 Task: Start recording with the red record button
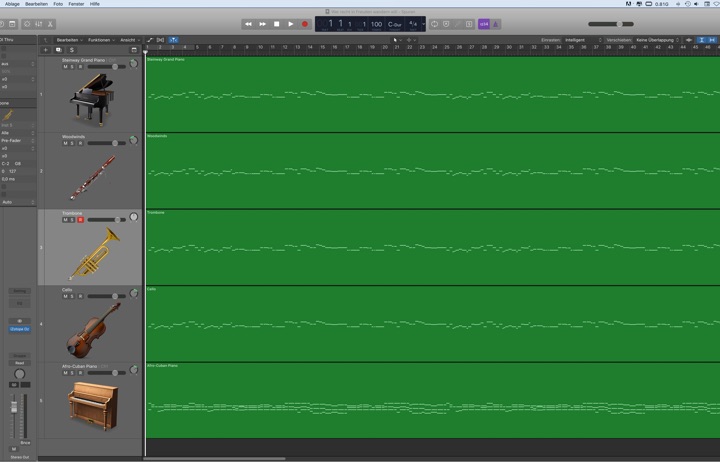[x=304, y=24]
